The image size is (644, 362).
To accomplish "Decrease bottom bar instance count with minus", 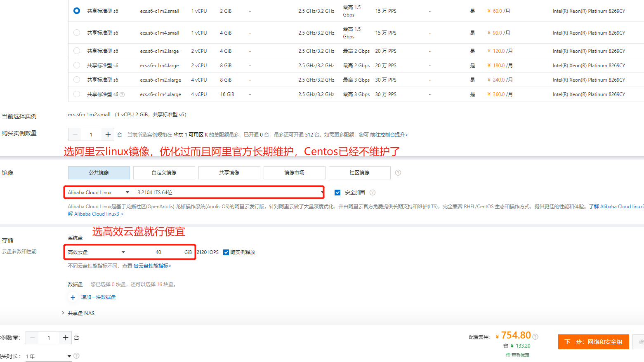I will point(32,338).
